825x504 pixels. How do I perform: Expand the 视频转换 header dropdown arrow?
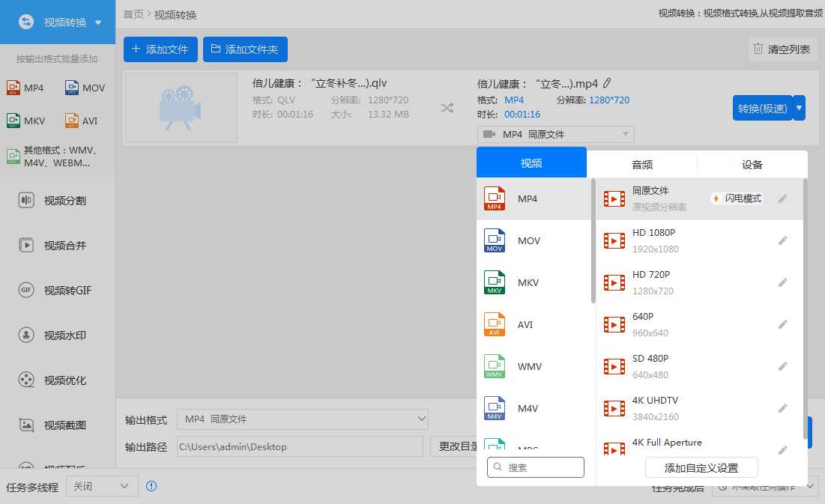(98, 22)
